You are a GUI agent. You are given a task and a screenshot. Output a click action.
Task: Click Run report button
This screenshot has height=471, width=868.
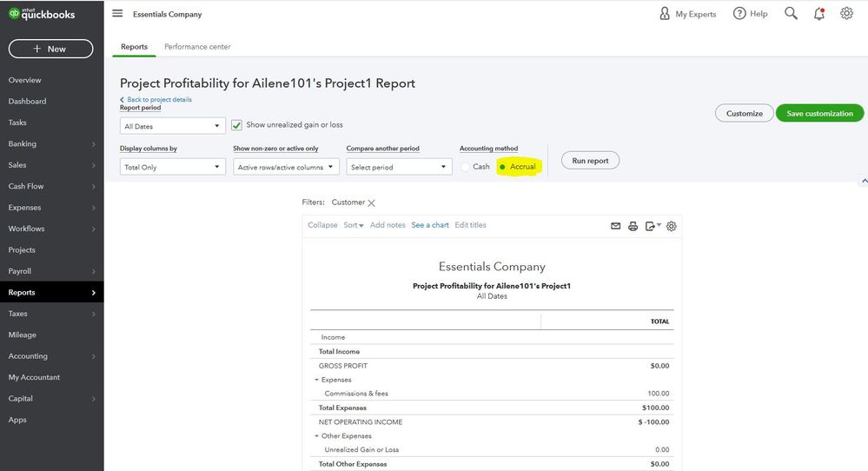[x=590, y=161]
